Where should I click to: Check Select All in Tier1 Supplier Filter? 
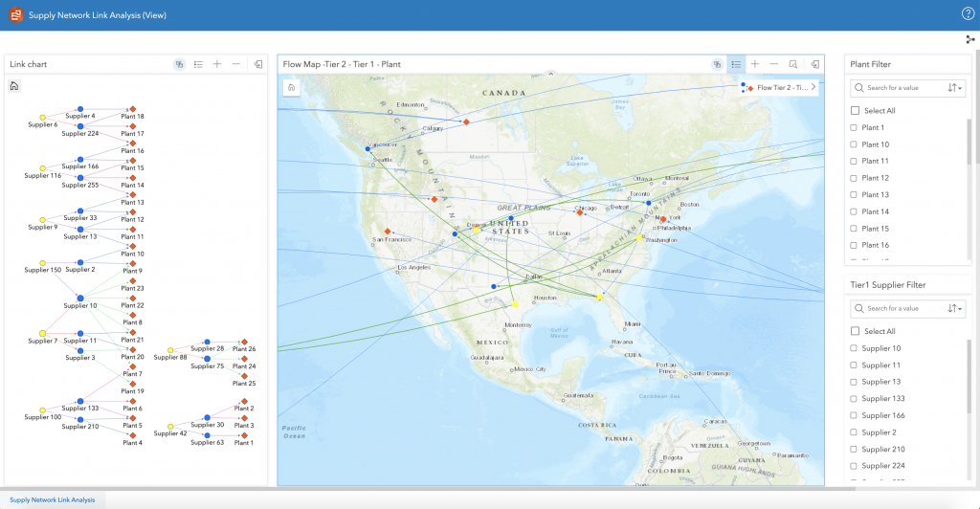tap(855, 331)
